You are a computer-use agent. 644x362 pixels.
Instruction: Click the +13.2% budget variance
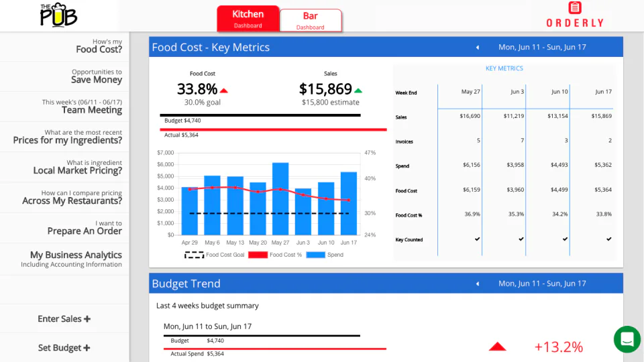click(559, 347)
